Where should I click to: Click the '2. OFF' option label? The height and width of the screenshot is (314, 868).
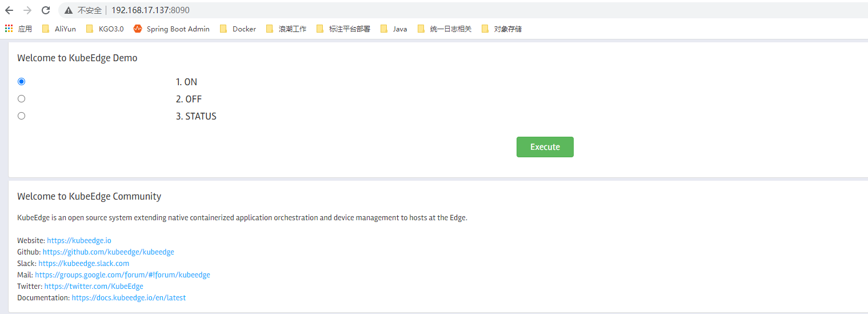pos(189,99)
